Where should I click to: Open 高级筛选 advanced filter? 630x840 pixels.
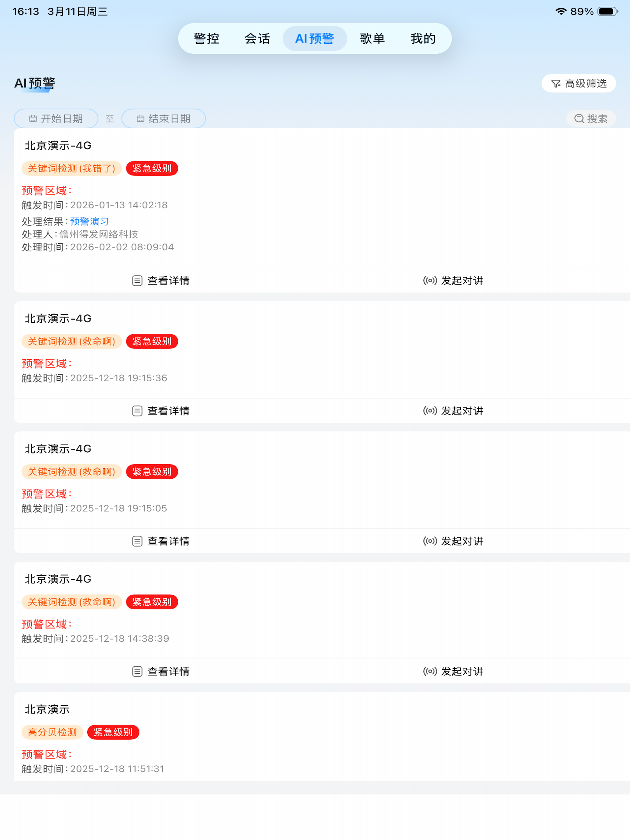click(x=578, y=84)
